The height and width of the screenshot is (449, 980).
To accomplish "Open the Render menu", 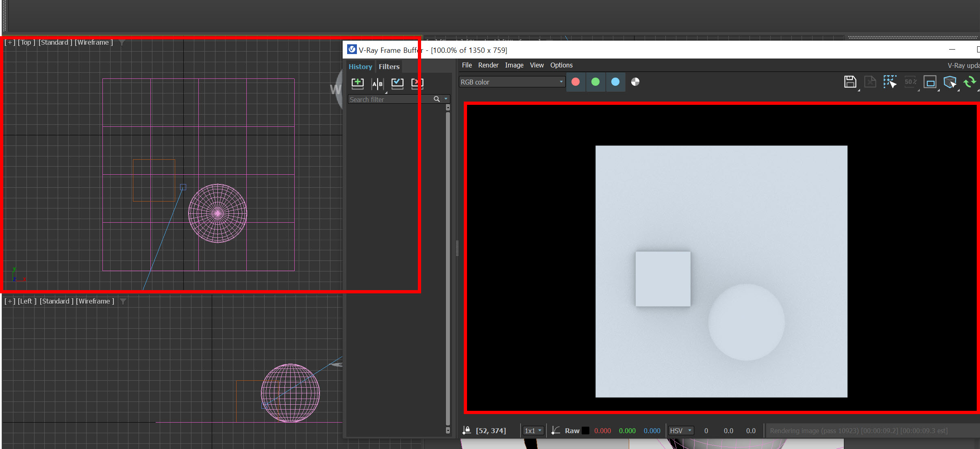I will click(488, 65).
